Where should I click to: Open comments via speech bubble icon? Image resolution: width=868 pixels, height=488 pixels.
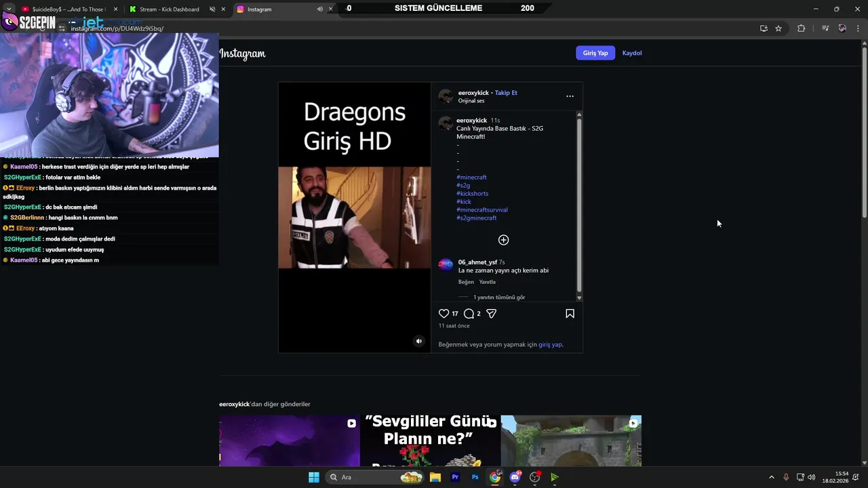click(469, 314)
